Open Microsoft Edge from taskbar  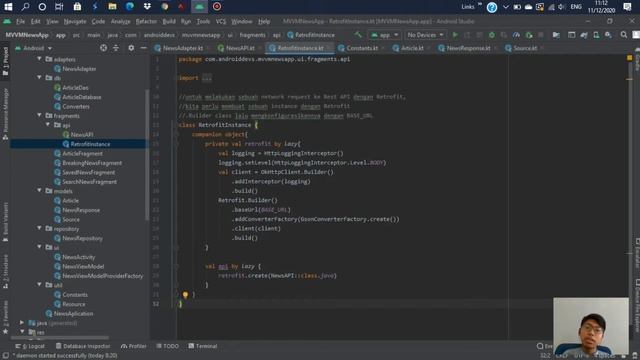[130, 7]
